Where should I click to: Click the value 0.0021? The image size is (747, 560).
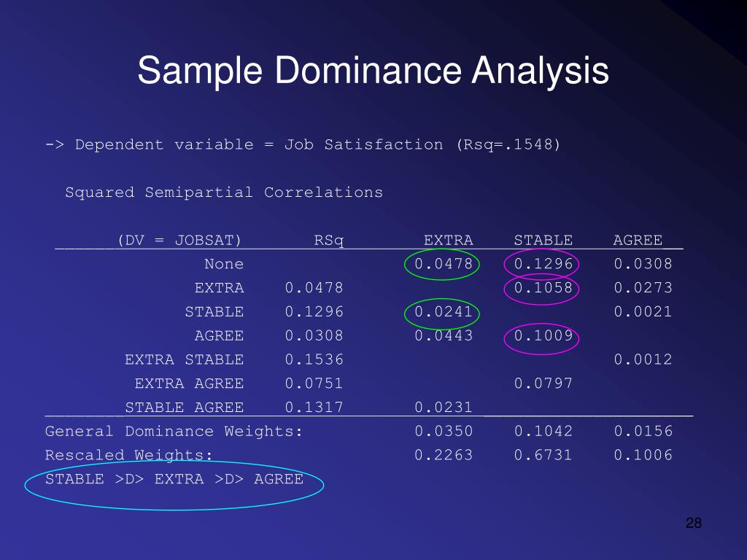coord(643,311)
